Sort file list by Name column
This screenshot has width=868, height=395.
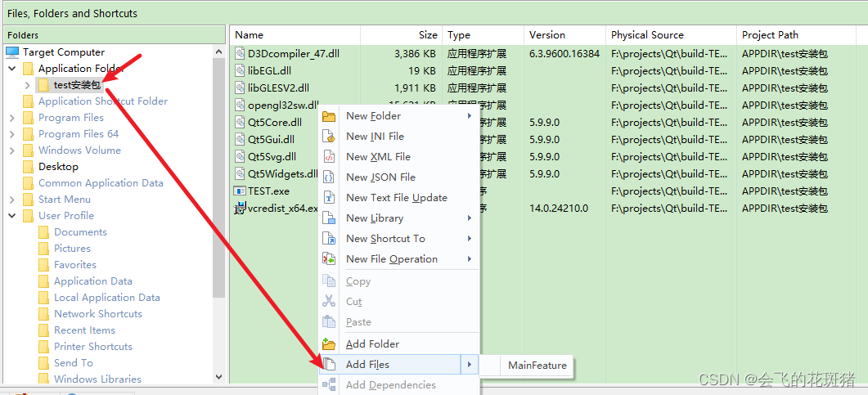pyautogui.click(x=295, y=35)
